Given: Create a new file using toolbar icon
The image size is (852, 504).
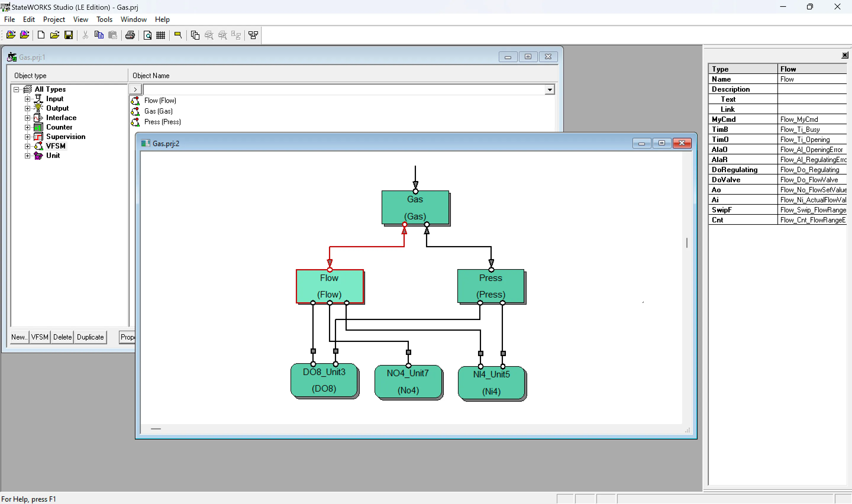Looking at the screenshot, I should tap(41, 35).
